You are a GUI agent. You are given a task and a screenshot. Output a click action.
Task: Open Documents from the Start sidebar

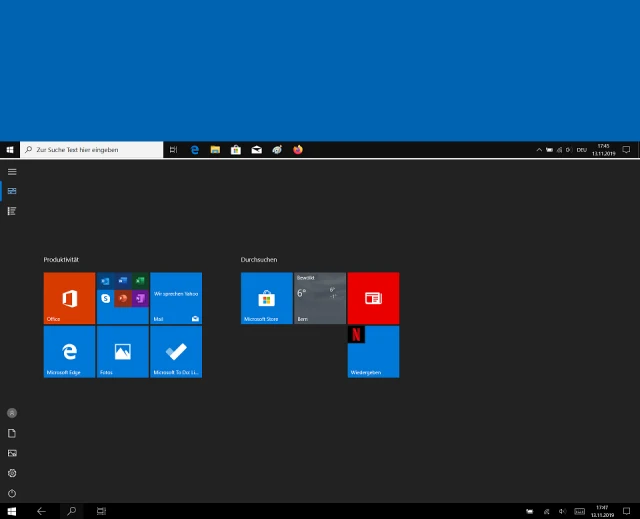(12, 433)
